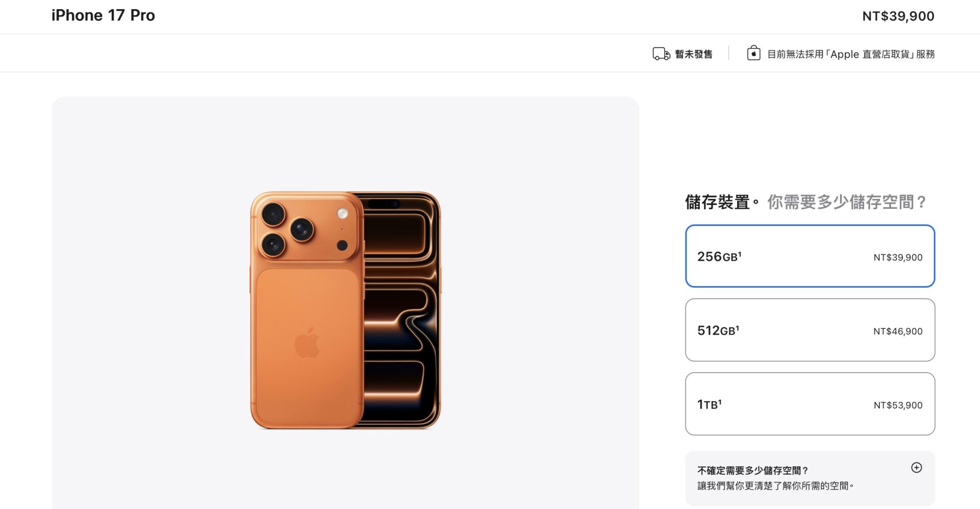Click the Apple Store bag icon

753,53
